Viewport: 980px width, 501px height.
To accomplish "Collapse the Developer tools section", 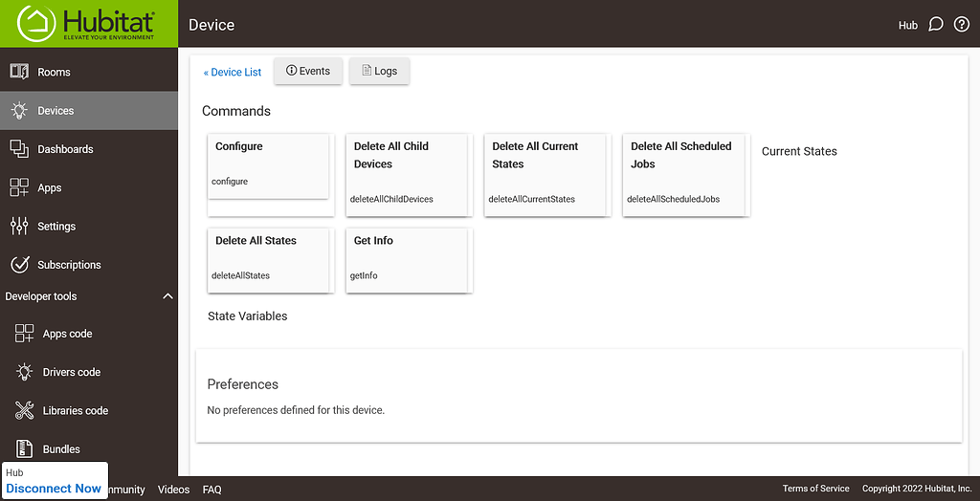I will point(167,296).
